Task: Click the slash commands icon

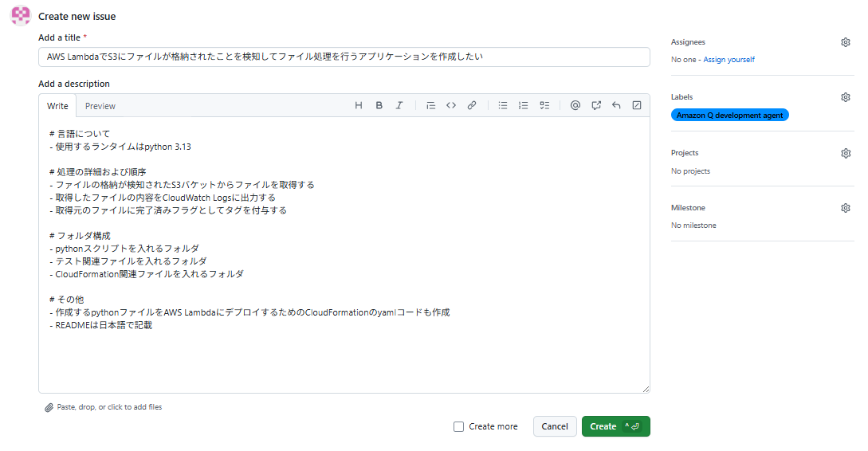Action: (637, 105)
